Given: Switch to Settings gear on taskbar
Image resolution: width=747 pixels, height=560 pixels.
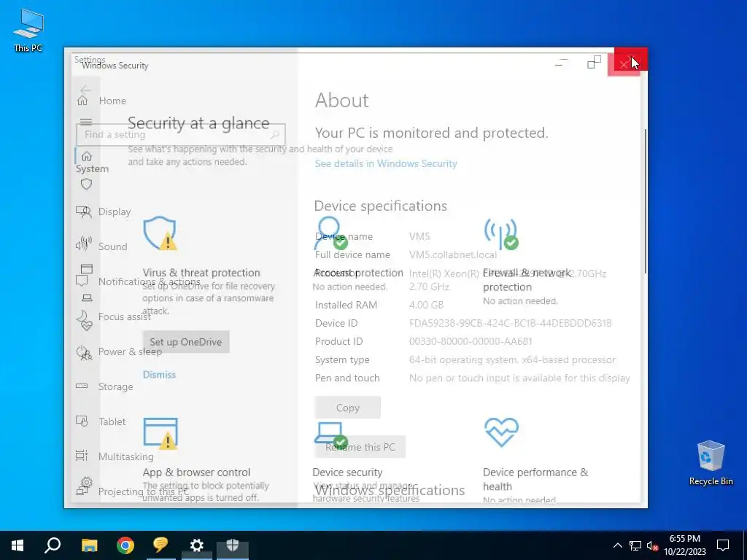Looking at the screenshot, I should click(197, 545).
